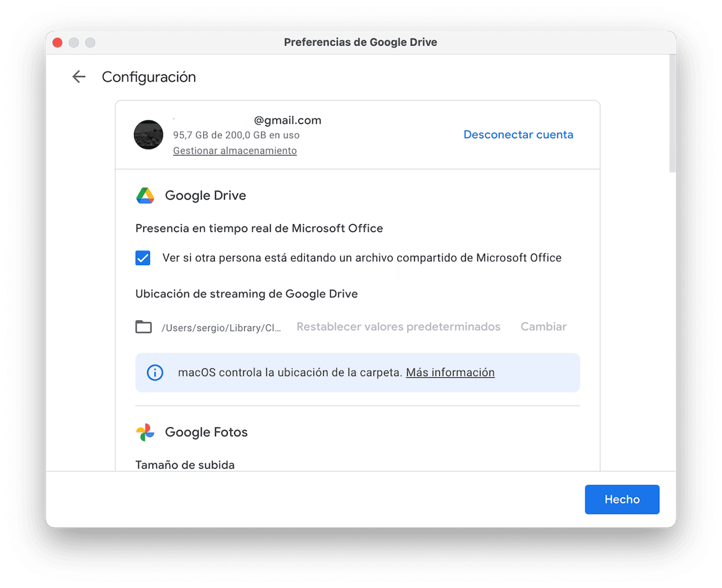Screen dimensions: 722x588
Task: Click the Google Drive triangle logo
Action: pos(145,195)
